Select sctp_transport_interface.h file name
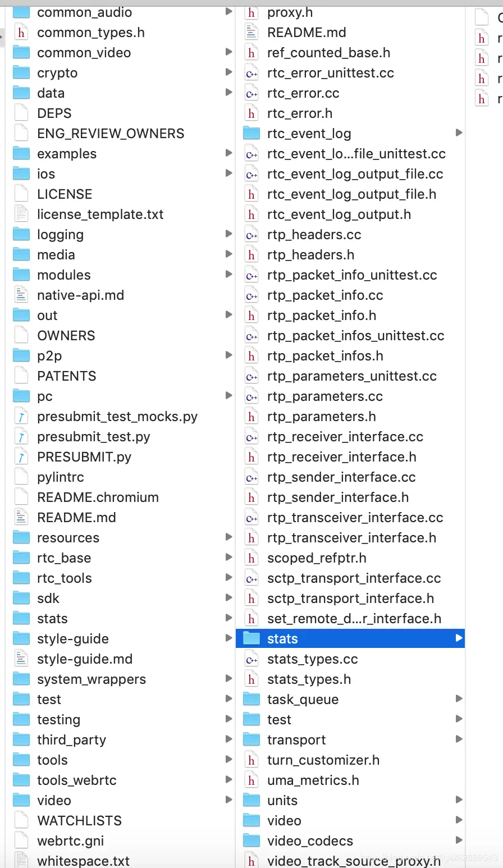The width and height of the screenshot is (503, 868). pyautogui.click(x=350, y=599)
